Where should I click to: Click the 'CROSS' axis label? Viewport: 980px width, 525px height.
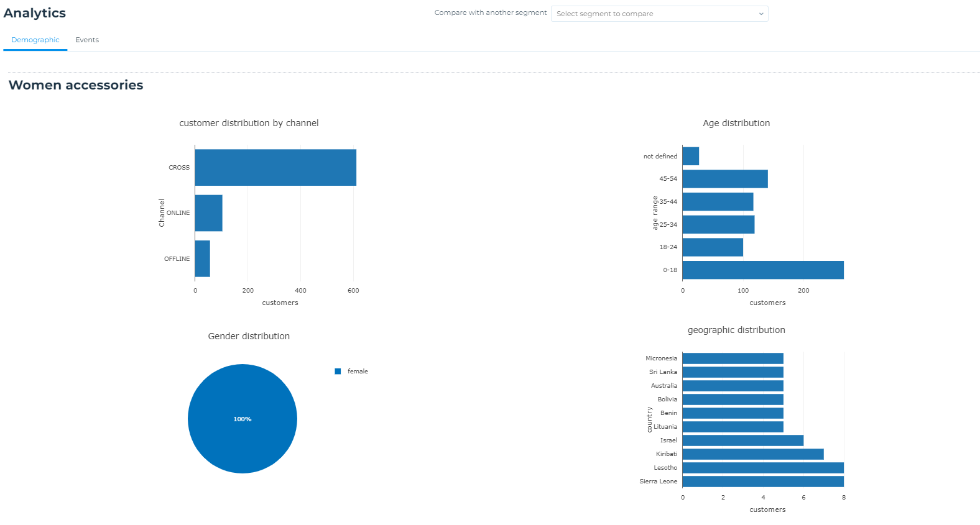coord(179,168)
